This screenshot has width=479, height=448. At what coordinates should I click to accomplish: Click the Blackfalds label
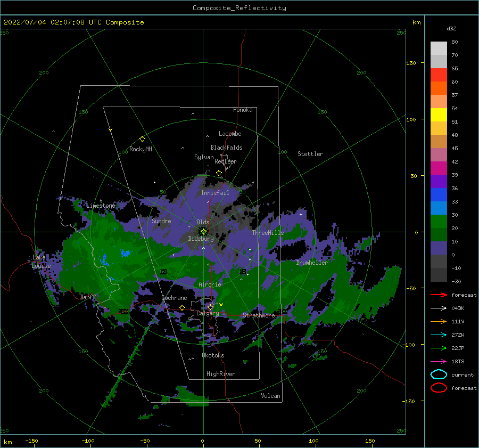coord(226,148)
